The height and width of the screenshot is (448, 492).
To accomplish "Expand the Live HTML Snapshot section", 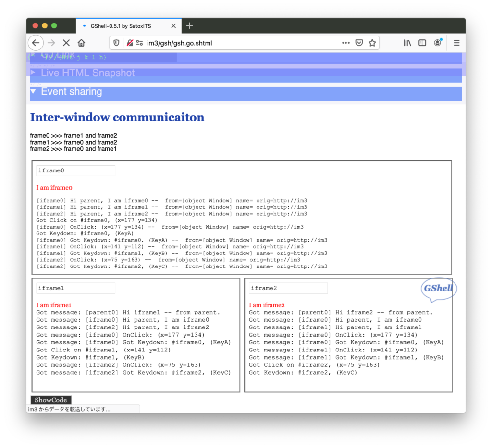I will point(87,73).
